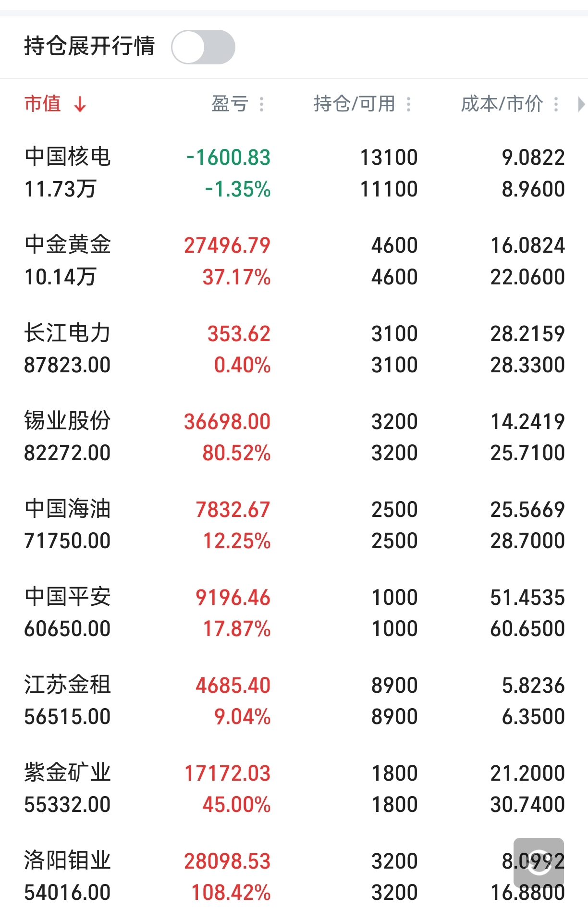Open the three-dot options next to 持仓/可用

tap(409, 104)
